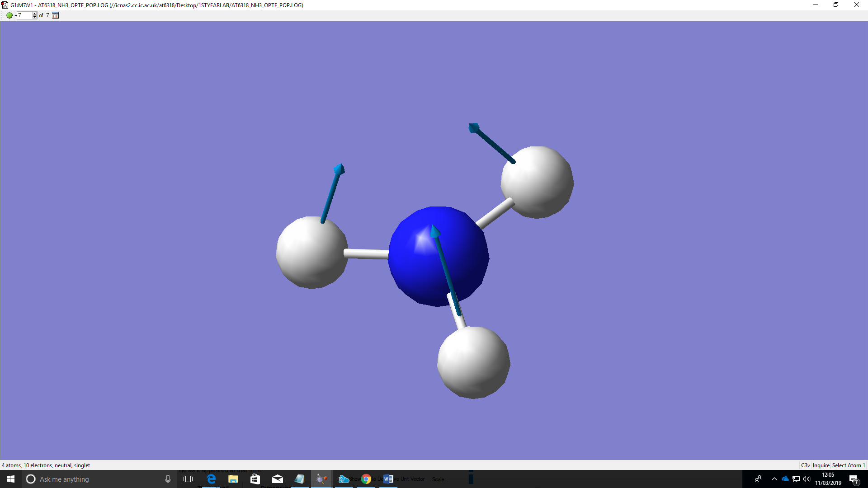Click the frame number input field
This screenshot has height=488, width=868.
click(24, 15)
